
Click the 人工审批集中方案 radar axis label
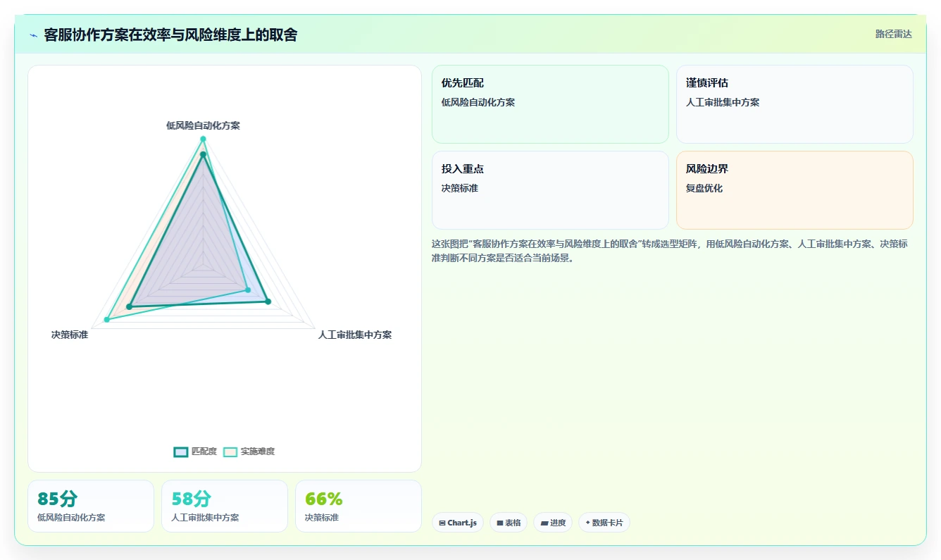coord(355,335)
